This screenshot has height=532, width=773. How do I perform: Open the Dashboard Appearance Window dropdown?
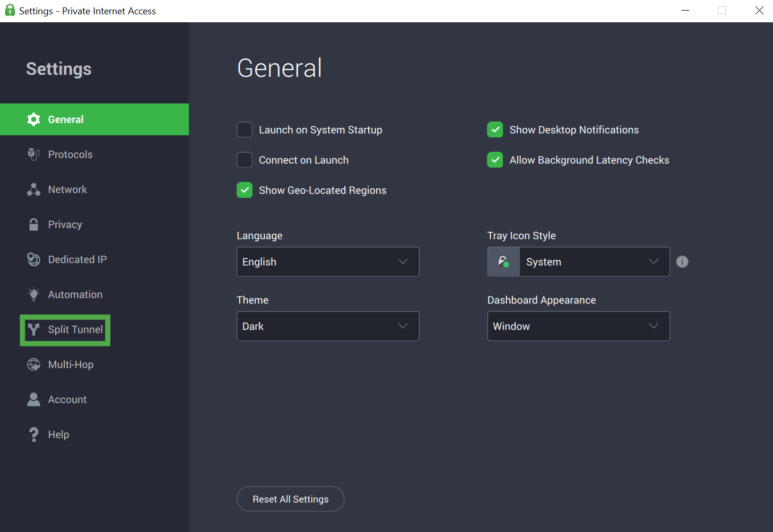click(x=578, y=326)
